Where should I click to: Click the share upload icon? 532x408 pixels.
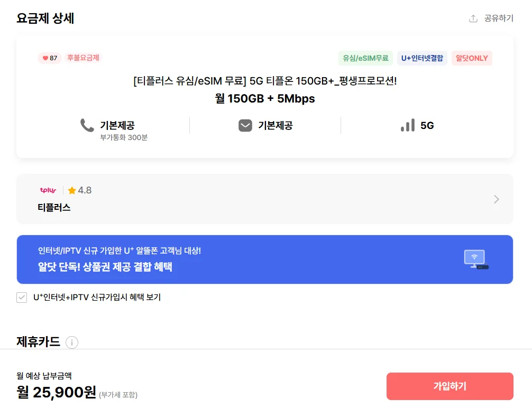click(473, 18)
